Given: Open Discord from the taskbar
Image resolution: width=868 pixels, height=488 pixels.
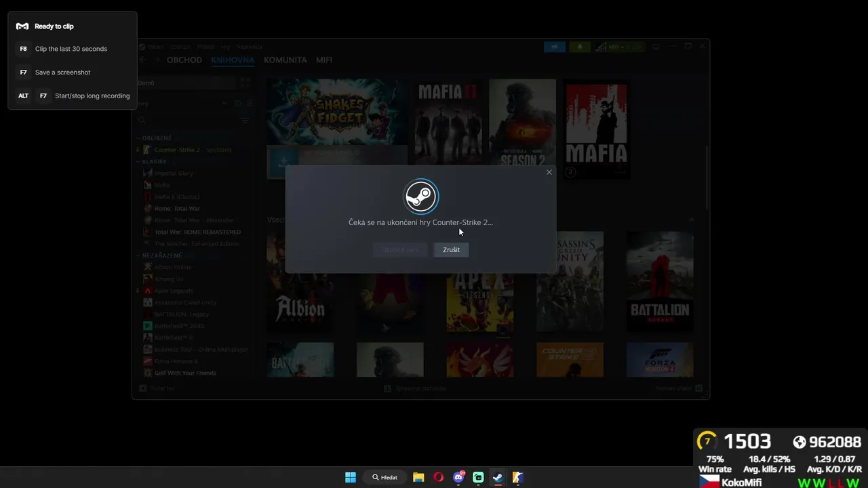Looking at the screenshot, I should click(458, 477).
